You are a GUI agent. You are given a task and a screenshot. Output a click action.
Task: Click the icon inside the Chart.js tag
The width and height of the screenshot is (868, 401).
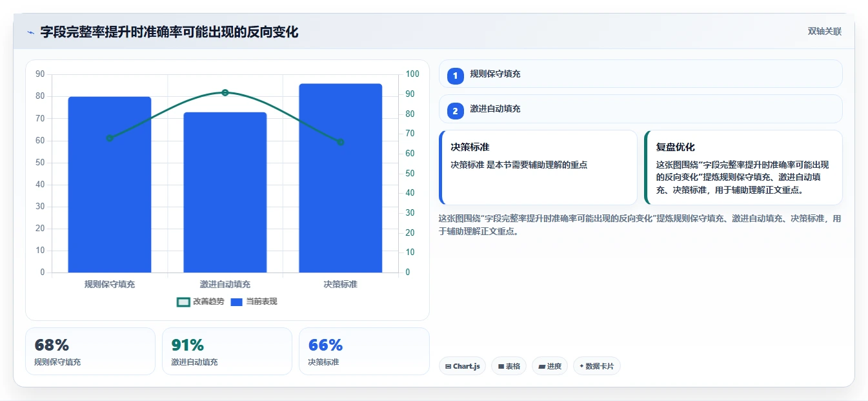pos(448,366)
